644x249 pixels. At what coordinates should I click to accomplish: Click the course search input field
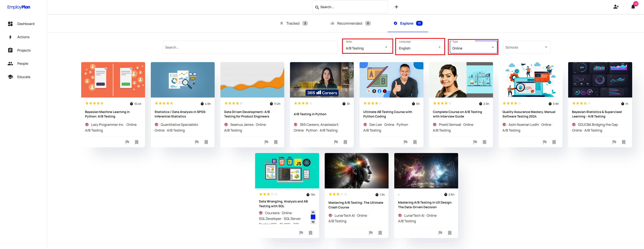pos(250,47)
